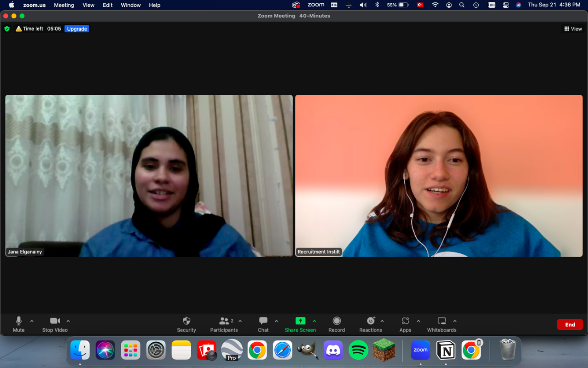Open Photo Booth from the Dock

tap(207, 351)
